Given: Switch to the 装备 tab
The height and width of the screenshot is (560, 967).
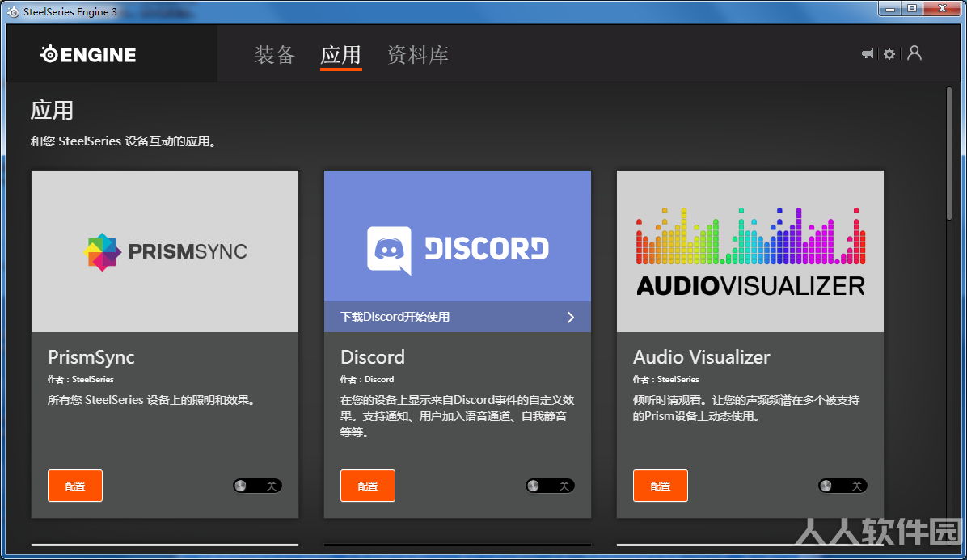Looking at the screenshot, I should tap(274, 55).
